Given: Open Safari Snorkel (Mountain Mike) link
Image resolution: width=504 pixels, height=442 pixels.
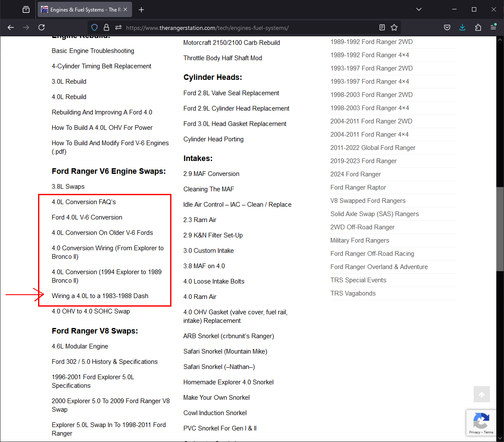Looking at the screenshot, I should pos(225,351).
